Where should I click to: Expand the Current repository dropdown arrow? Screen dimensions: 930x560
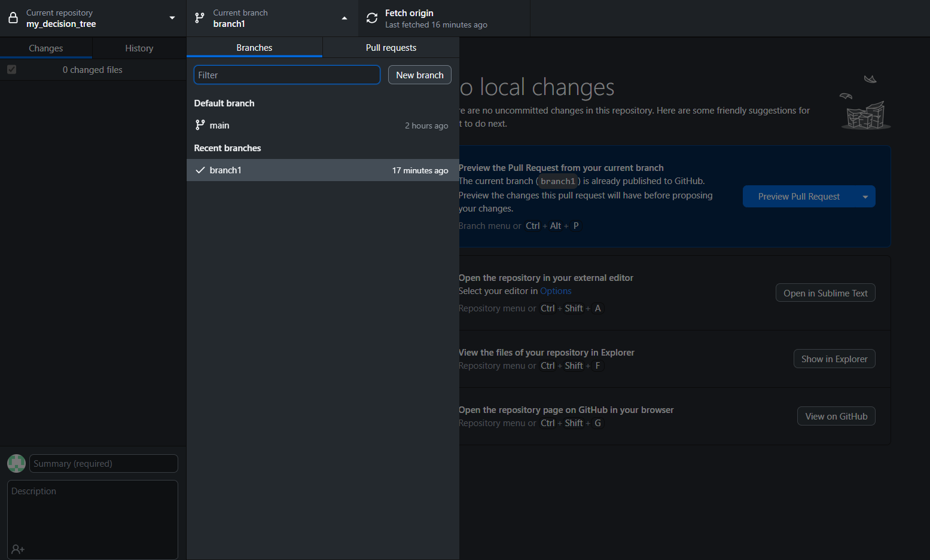pyautogui.click(x=172, y=18)
